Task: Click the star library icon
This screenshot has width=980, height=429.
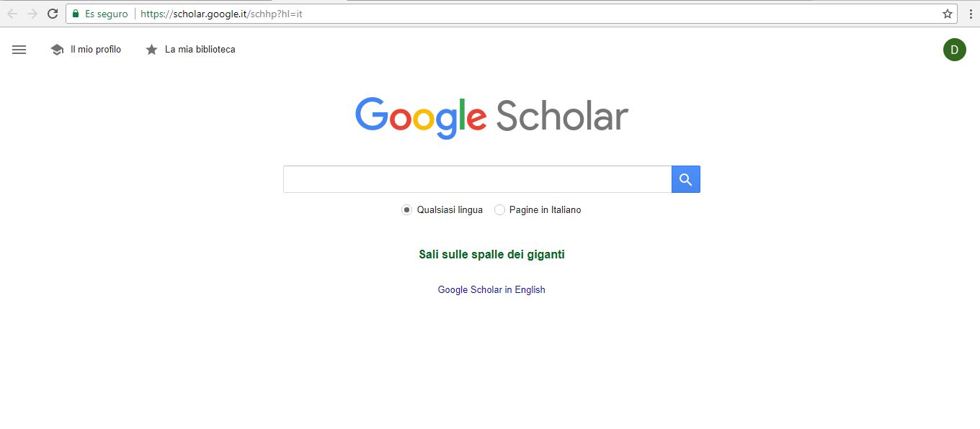Action: (x=151, y=50)
